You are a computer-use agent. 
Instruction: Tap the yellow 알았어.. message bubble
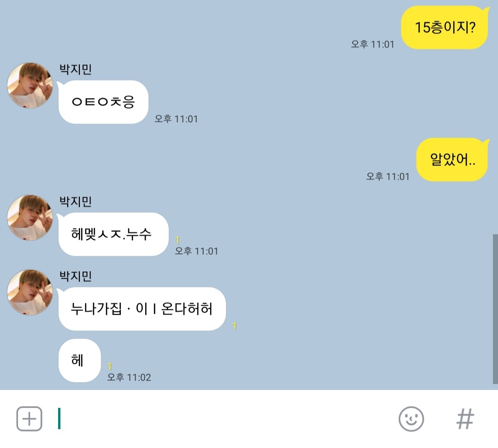click(452, 159)
